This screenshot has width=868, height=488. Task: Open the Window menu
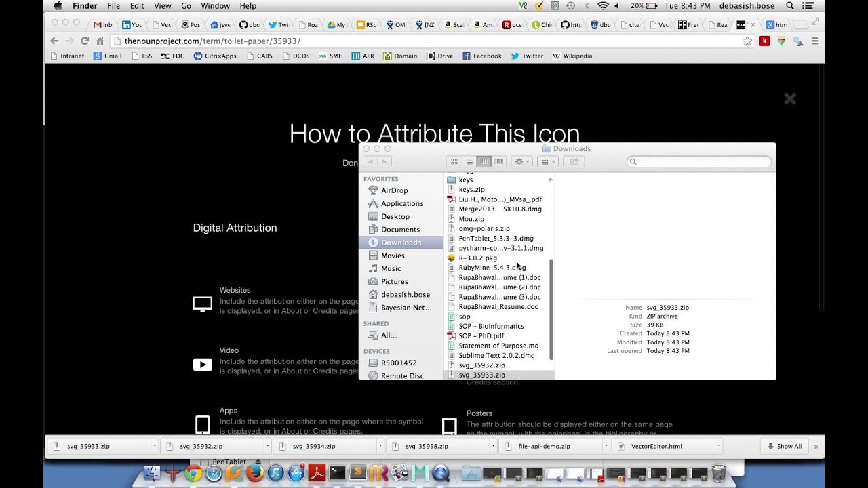pos(215,5)
